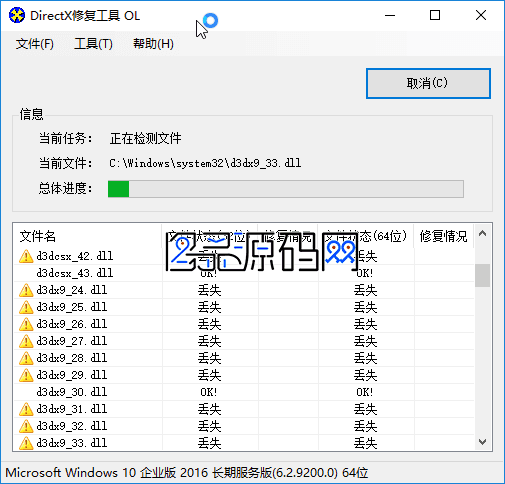
Task: Select the d3dx9_27.dll file name
Action: pos(72,341)
